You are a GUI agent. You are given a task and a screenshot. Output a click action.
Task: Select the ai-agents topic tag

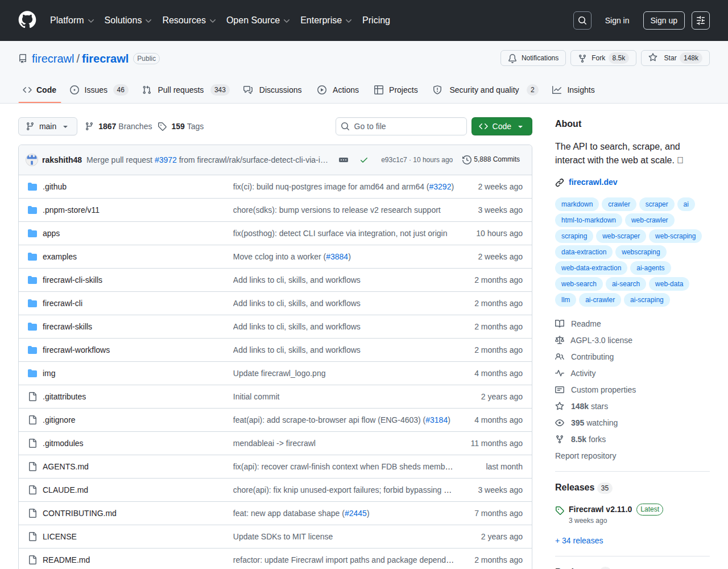651,268
